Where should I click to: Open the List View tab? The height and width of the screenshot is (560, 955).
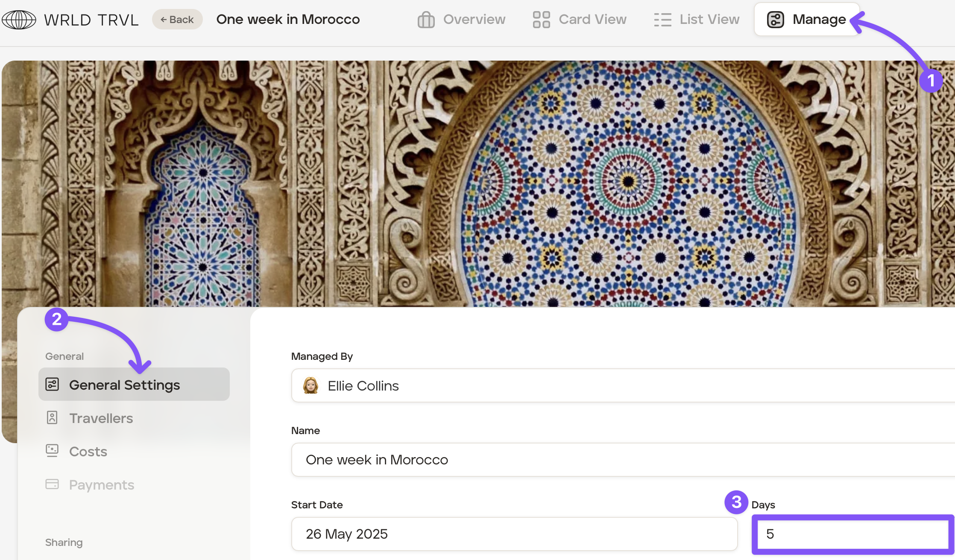point(709,20)
